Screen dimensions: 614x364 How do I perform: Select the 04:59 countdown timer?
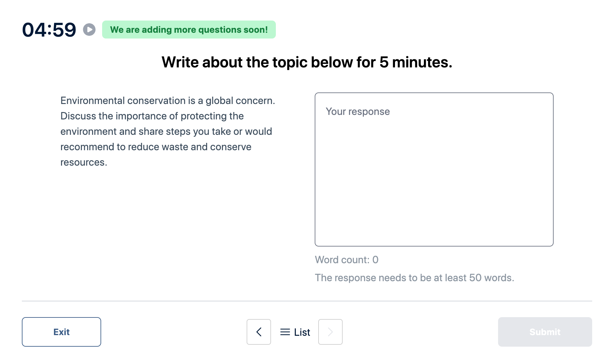pyautogui.click(x=49, y=30)
